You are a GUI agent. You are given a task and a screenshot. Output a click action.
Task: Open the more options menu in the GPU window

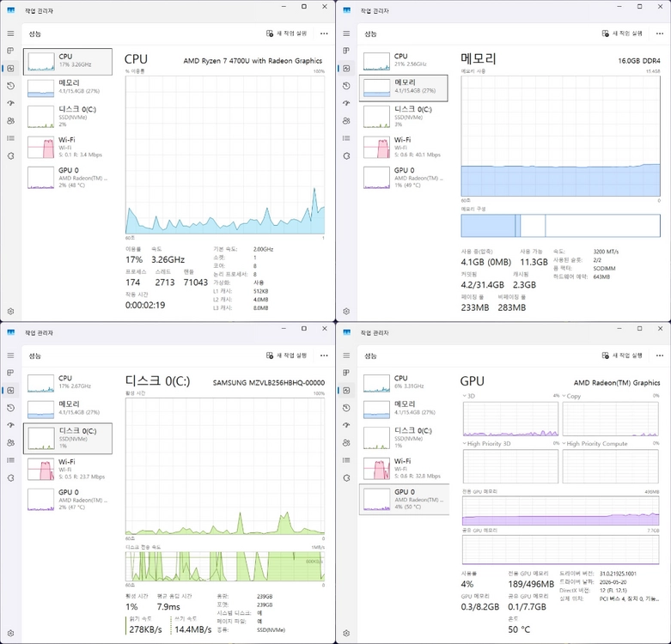(660, 355)
